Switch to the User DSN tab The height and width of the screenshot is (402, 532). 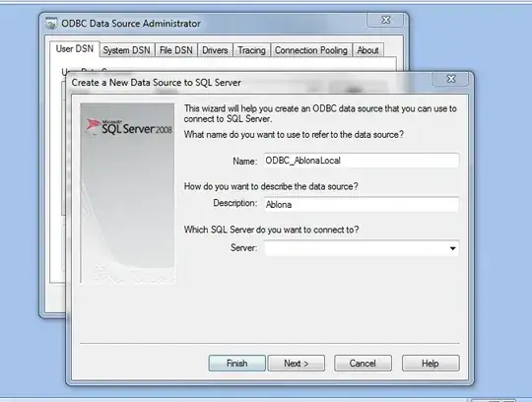click(x=75, y=49)
